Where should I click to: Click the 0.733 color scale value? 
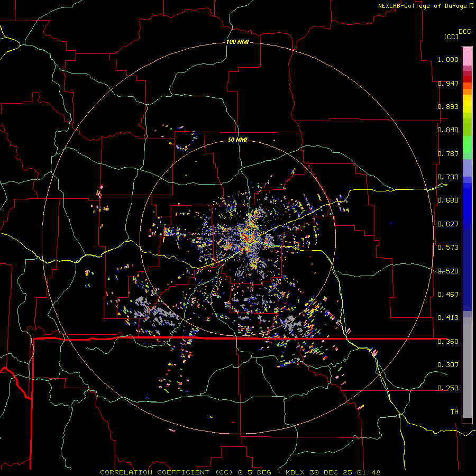pyautogui.click(x=448, y=177)
